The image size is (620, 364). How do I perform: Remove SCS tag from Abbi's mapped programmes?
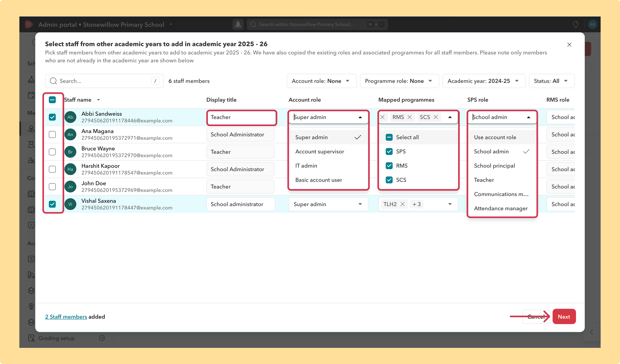[436, 117]
